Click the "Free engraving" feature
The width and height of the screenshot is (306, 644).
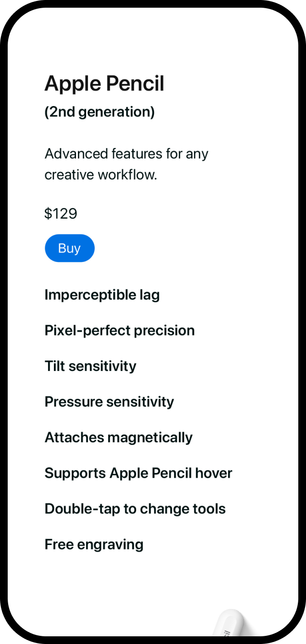coord(94,544)
